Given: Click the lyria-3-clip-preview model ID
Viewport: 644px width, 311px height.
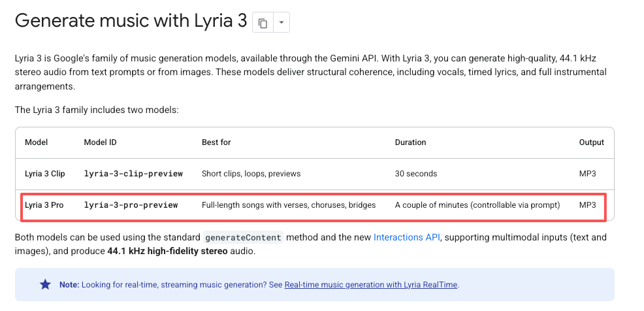Looking at the screenshot, I should pyautogui.click(x=133, y=174).
